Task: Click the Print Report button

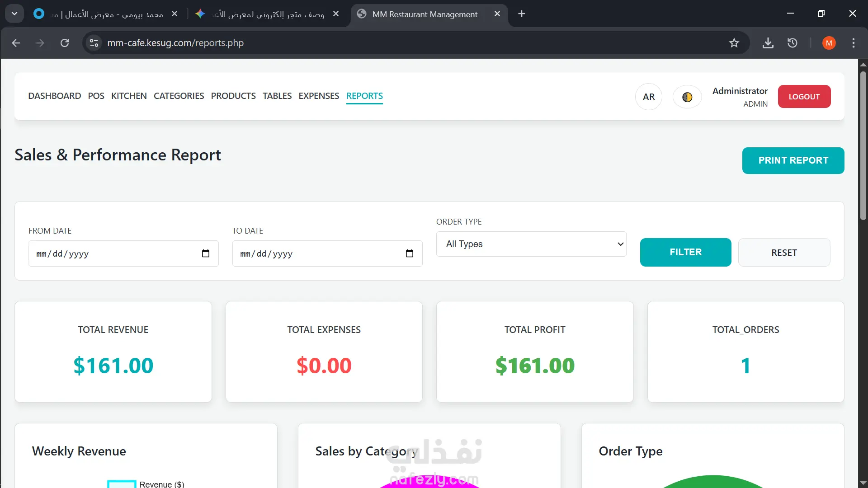Action: click(x=793, y=160)
